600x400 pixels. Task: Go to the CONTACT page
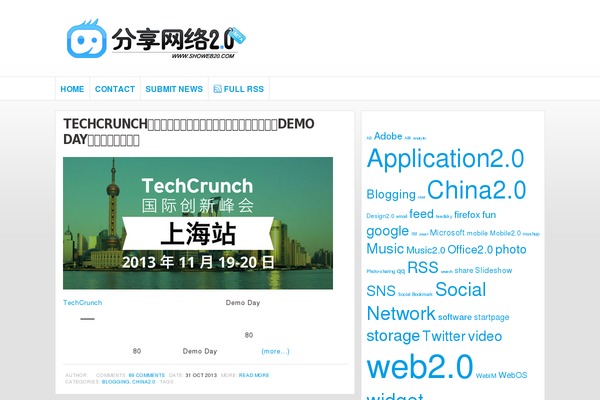coord(115,89)
